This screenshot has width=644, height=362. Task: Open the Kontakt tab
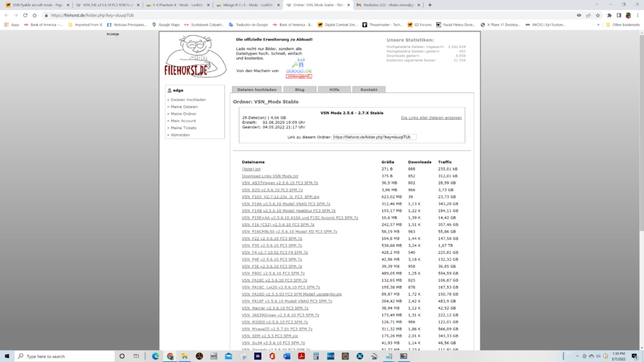tap(369, 90)
